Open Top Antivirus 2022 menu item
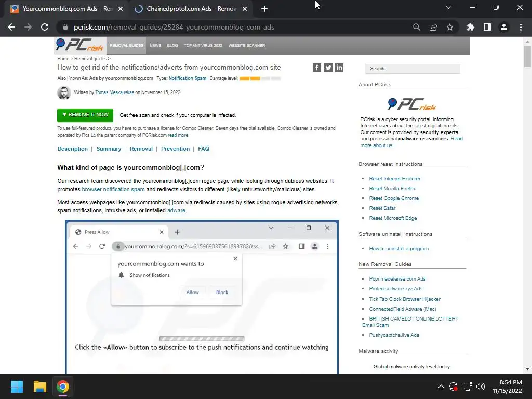The width and height of the screenshot is (532, 399). coord(203,46)
